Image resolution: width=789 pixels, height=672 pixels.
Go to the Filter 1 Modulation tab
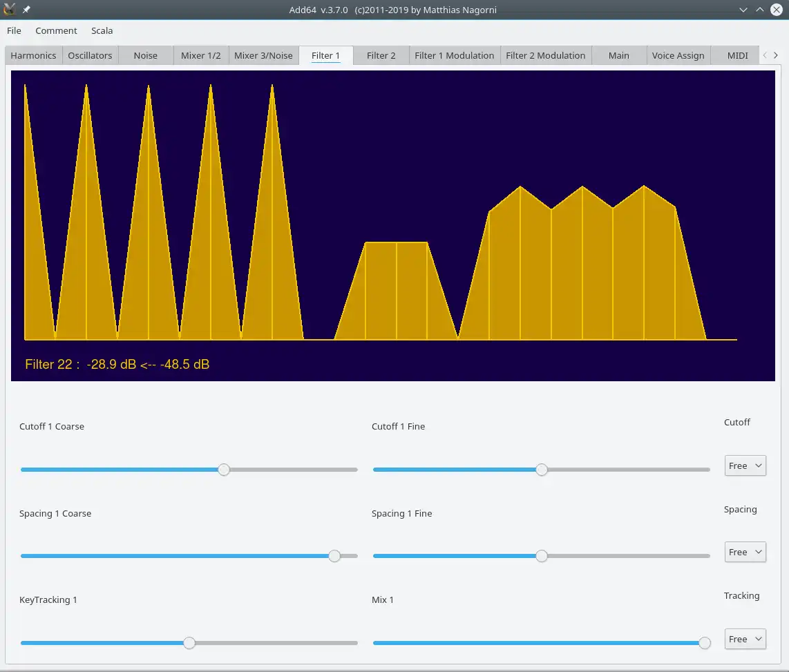point(454,55)
